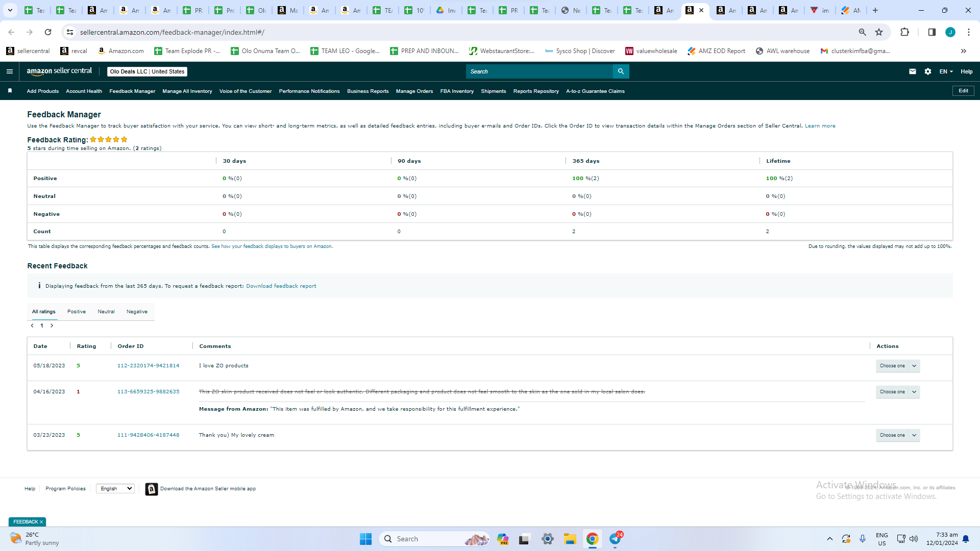
Task: Open Telegram from the taskbar
Action: (x=615, y=539)
